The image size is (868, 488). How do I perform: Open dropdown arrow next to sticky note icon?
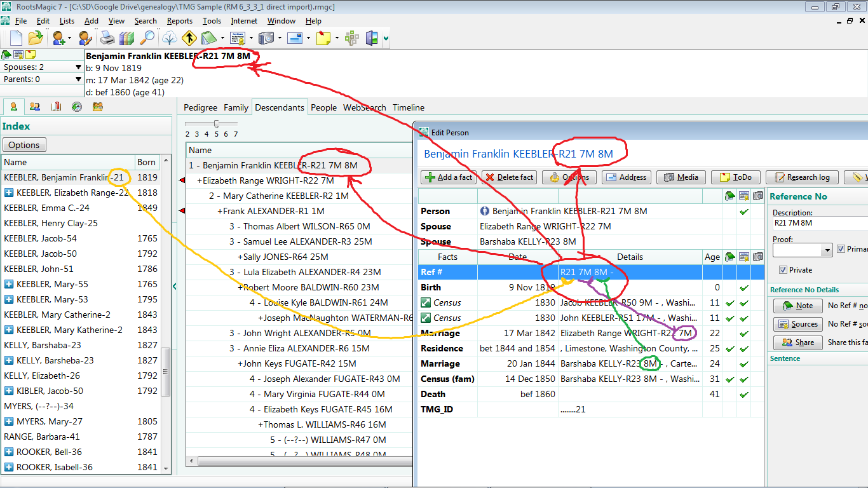click(x=336, y=38)
